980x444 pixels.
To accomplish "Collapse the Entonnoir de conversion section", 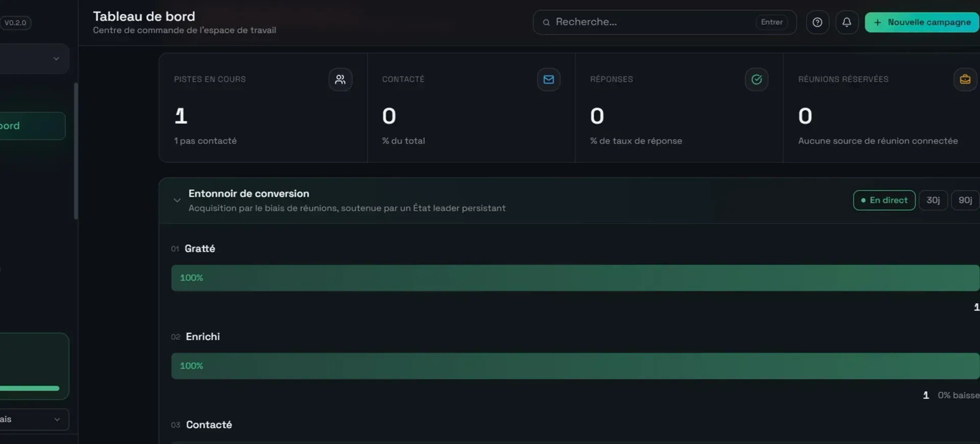I will point(177,200).
